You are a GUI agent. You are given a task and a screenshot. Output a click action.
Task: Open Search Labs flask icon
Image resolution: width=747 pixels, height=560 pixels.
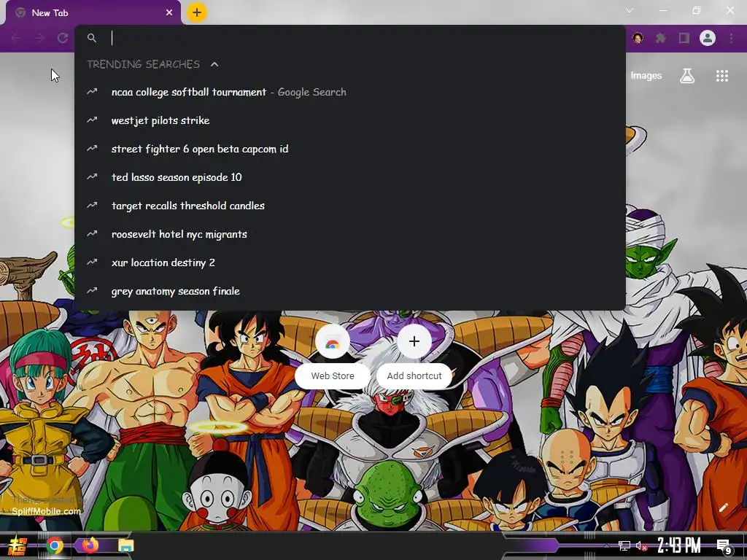(x=687, y=76)
